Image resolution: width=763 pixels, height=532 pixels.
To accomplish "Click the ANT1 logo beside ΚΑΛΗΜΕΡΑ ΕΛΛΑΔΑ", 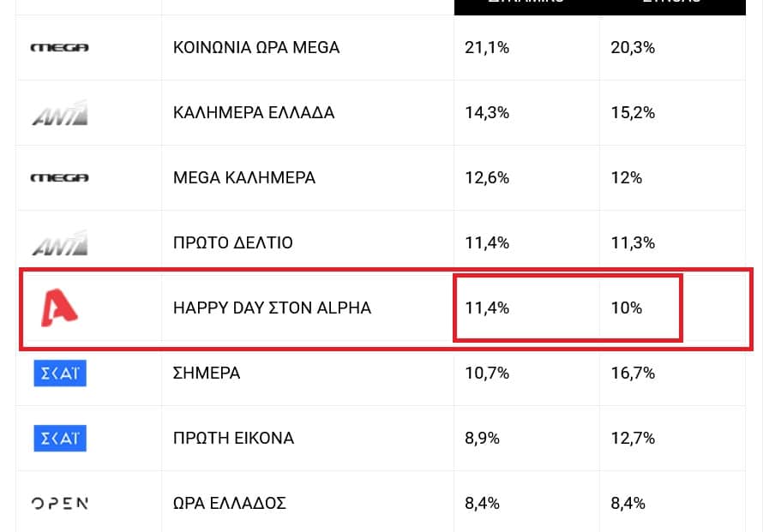I will 60,113.
